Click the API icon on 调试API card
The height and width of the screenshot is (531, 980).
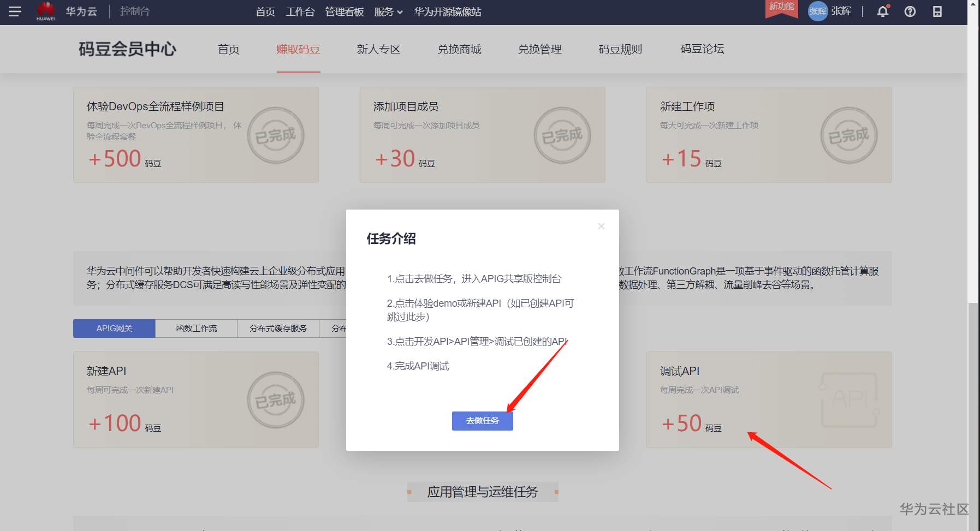pyautogui.click(x=850, y=400)
